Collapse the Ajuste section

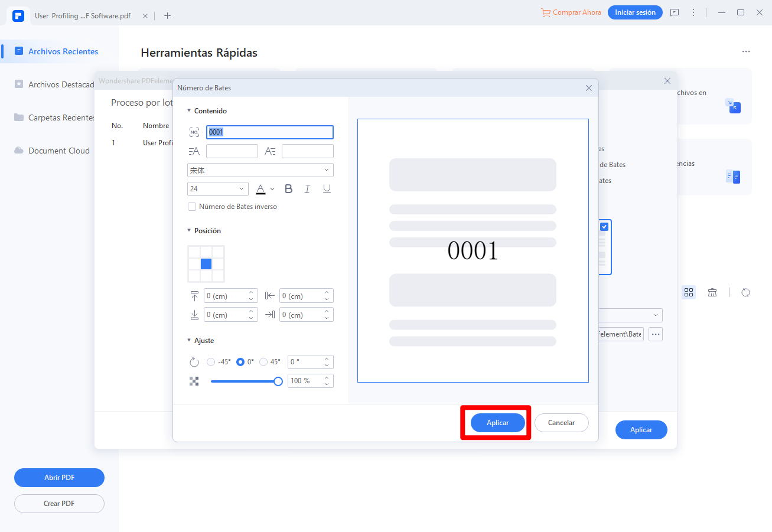click(x=189, y=341)
